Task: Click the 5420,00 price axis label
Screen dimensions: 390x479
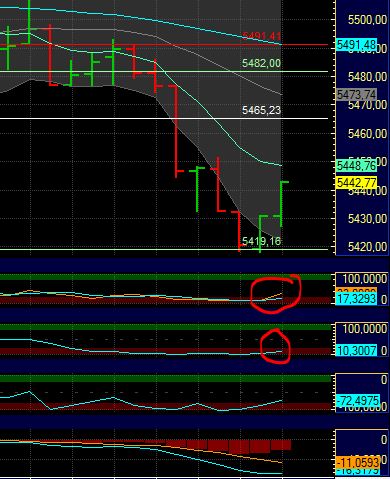Action: pyautogui.click(x=367, y=247)
